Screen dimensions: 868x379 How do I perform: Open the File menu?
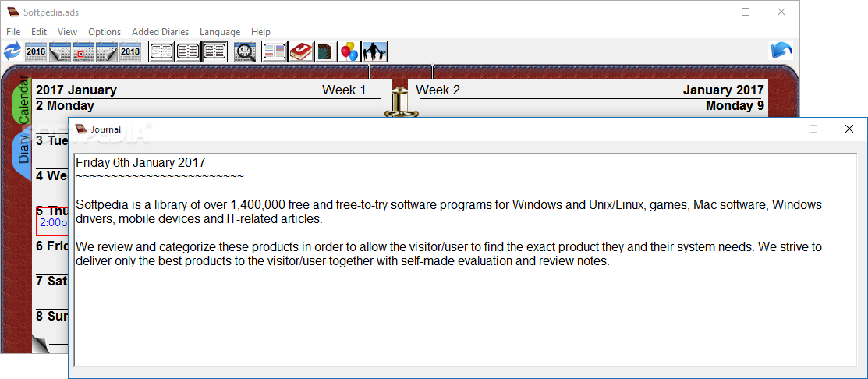point(13,32)
